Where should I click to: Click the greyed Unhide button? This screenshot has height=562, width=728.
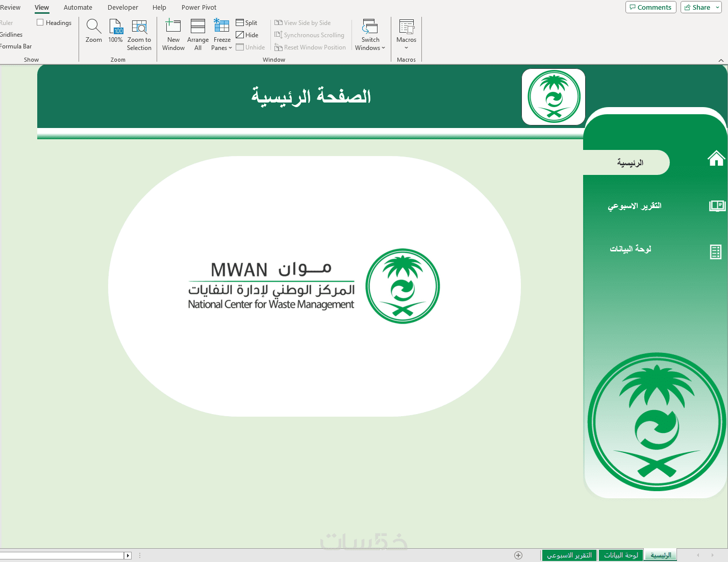250,47
